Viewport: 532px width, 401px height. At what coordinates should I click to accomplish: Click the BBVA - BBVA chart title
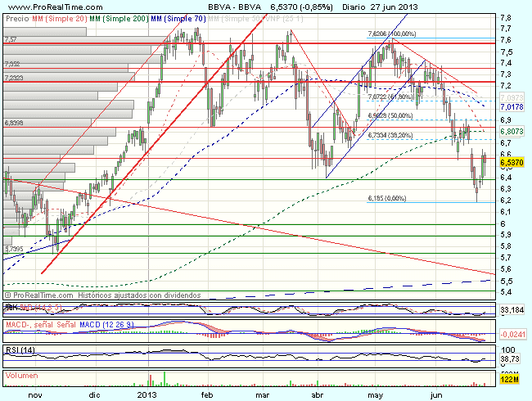pos(233,7)
